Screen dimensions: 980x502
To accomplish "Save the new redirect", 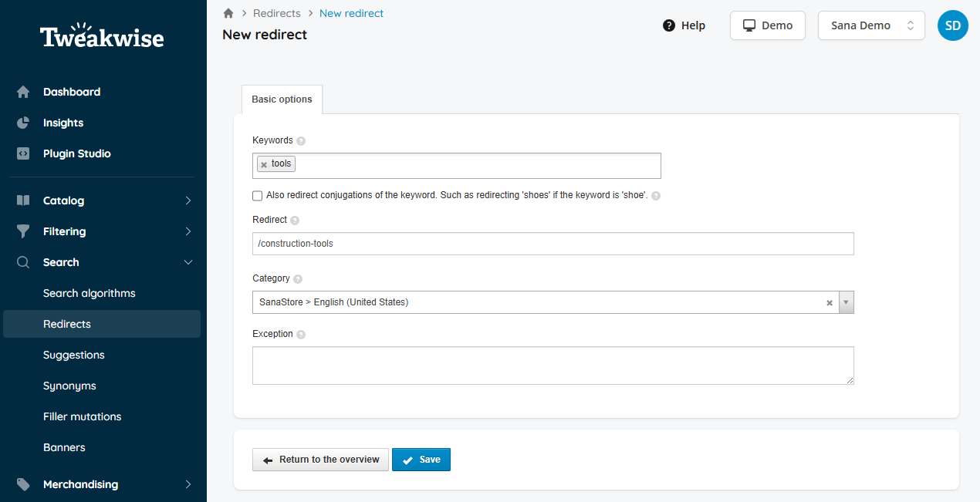I will coord(421,460).
